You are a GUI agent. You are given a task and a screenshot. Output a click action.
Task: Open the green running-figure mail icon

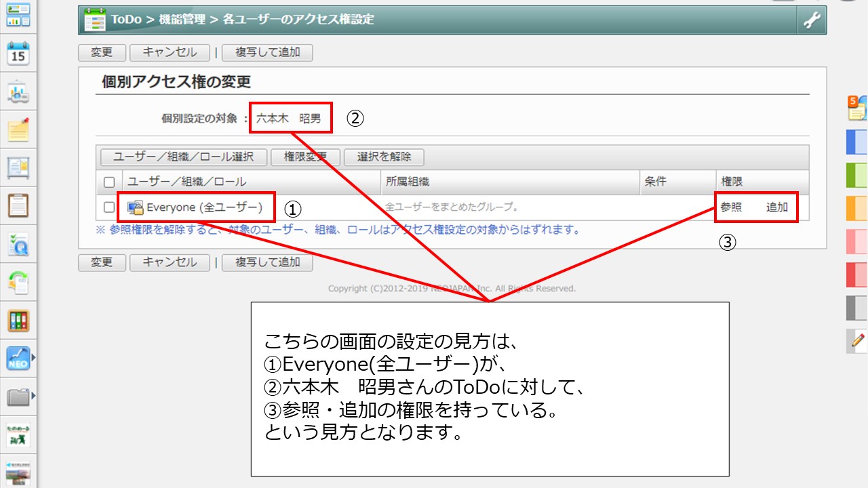18,434
